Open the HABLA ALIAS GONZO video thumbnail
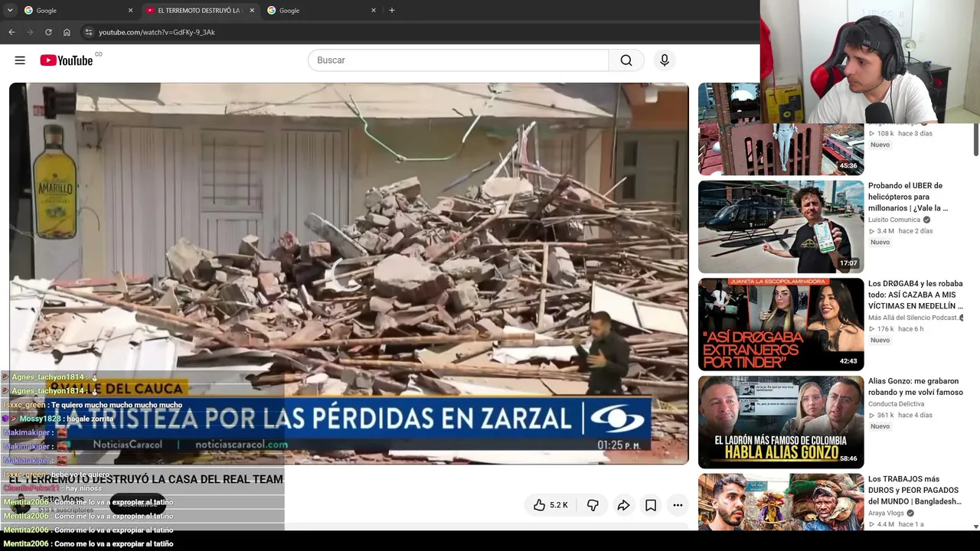The height and width of the screenshot is (551, 980). pyautogui.click(x=781, y=422)
